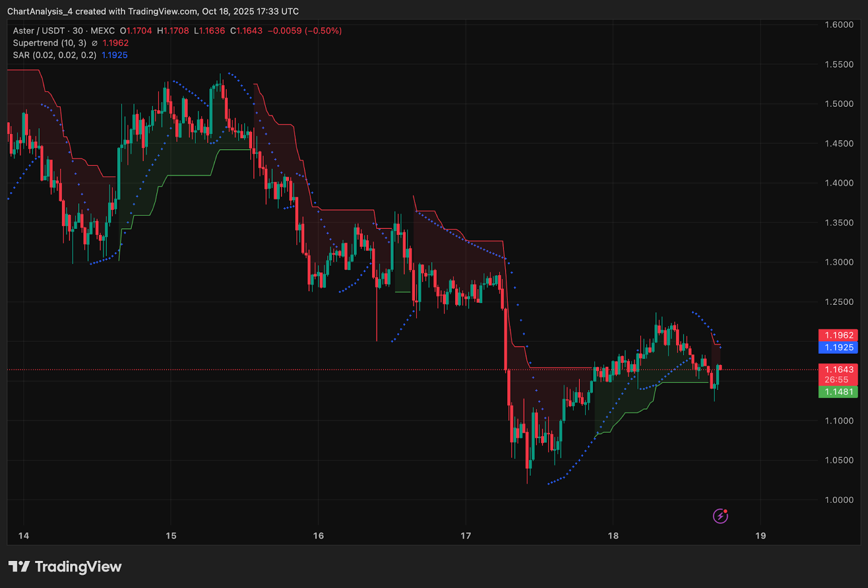
Task: Click date label 19 on time axis
Action: [x=761, y=536]
